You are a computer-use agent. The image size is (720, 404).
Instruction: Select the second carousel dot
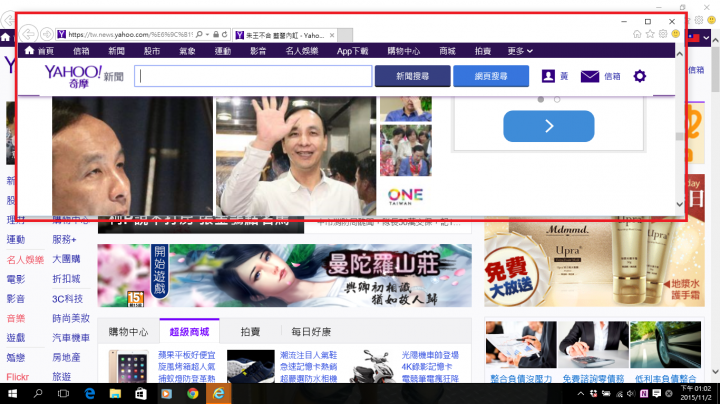click(557, 99)
